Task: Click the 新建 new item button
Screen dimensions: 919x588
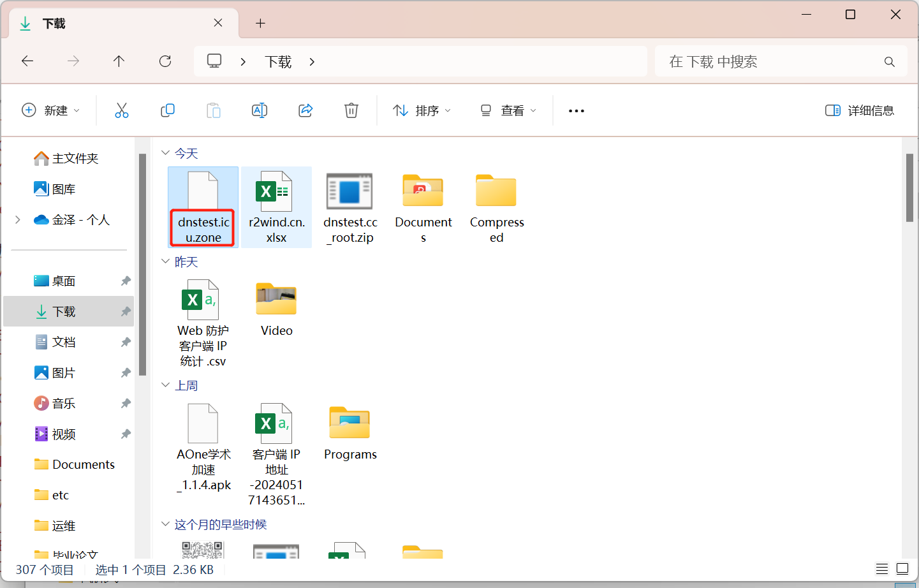Action: pyautogui.click(x=51, y=110)
